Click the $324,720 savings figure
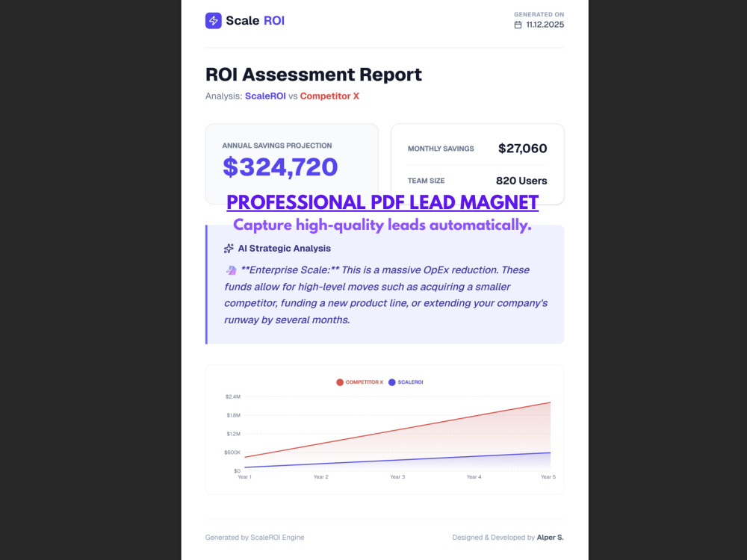The image size is (747, 560). coord(280,167)
